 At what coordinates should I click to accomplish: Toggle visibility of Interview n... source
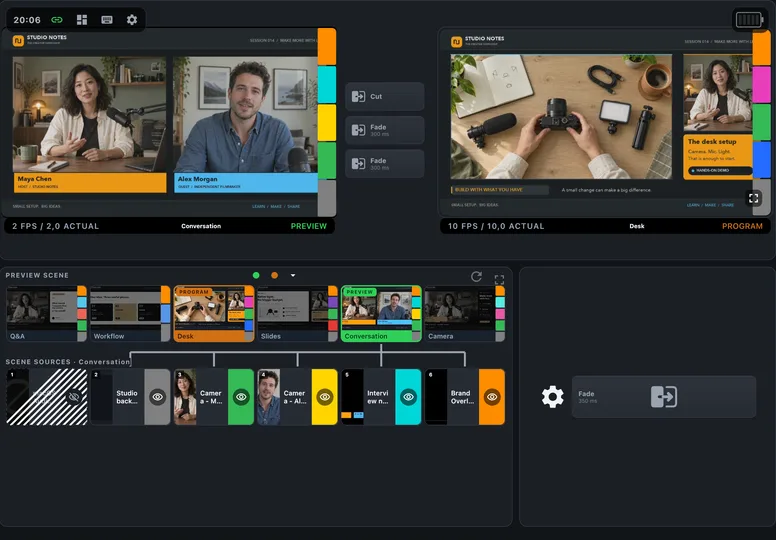(408, 397)
